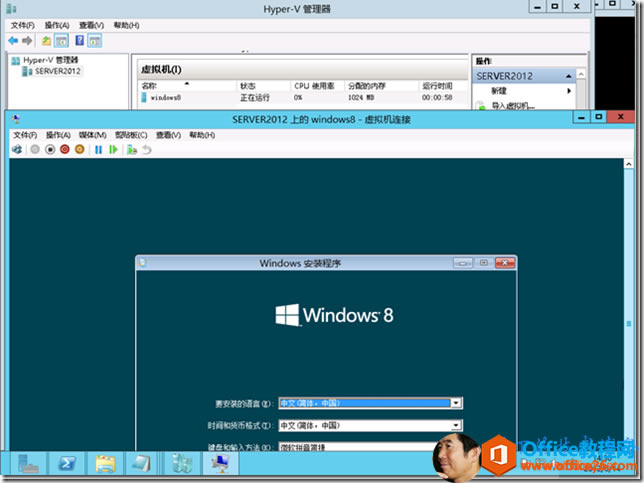Switch to VM connection taskbar icon
Screen dimensions: 644x483
[x=221, y=464]
